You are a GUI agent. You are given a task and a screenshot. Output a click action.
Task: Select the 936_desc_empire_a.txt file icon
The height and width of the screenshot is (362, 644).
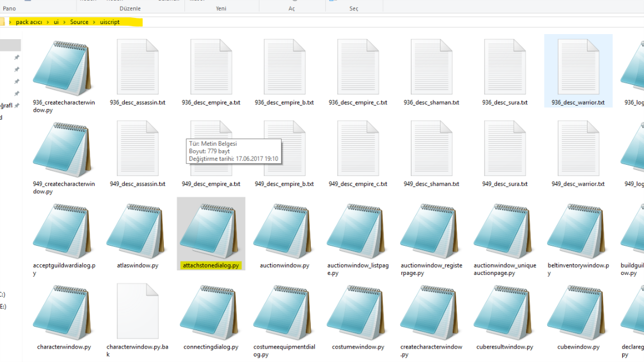211,67
